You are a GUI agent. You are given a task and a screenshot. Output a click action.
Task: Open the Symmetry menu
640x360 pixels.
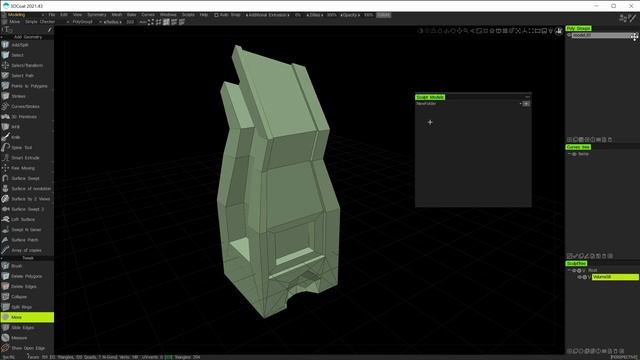pyautogui.click(x=97, y=15)
